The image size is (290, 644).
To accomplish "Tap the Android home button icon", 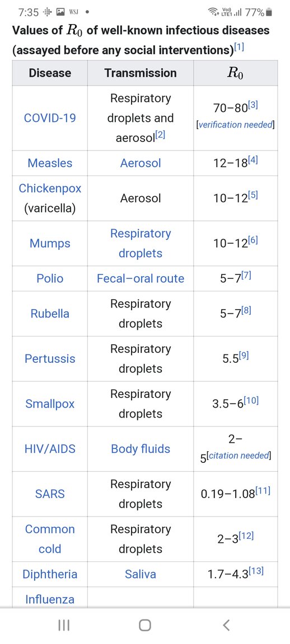I will [145, 625].
